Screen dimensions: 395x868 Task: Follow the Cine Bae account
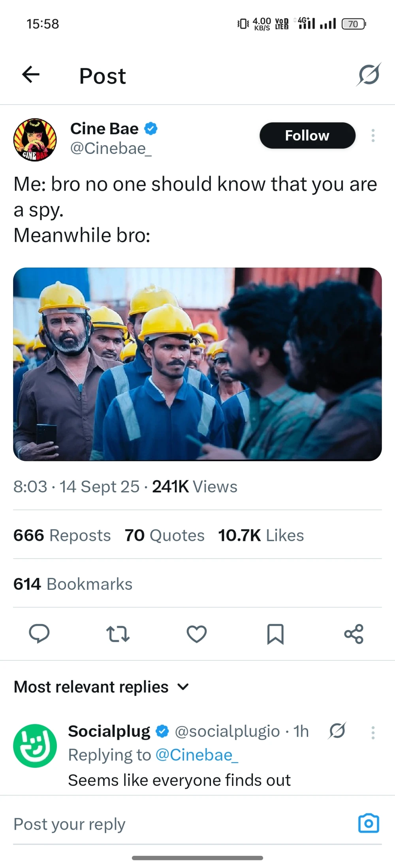click(x=307, y=136)
